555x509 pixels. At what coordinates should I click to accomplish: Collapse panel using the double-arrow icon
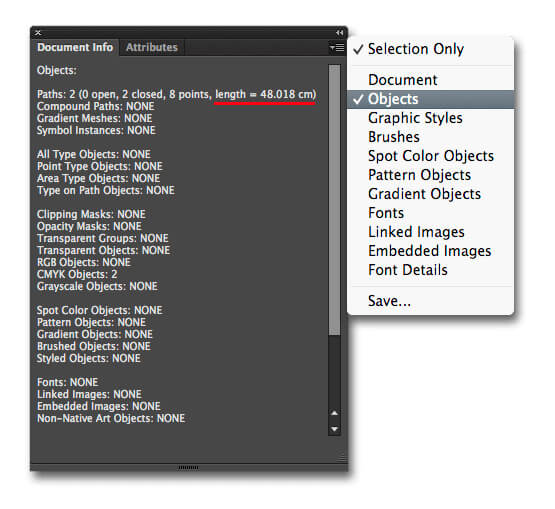[x=339, y=33]
